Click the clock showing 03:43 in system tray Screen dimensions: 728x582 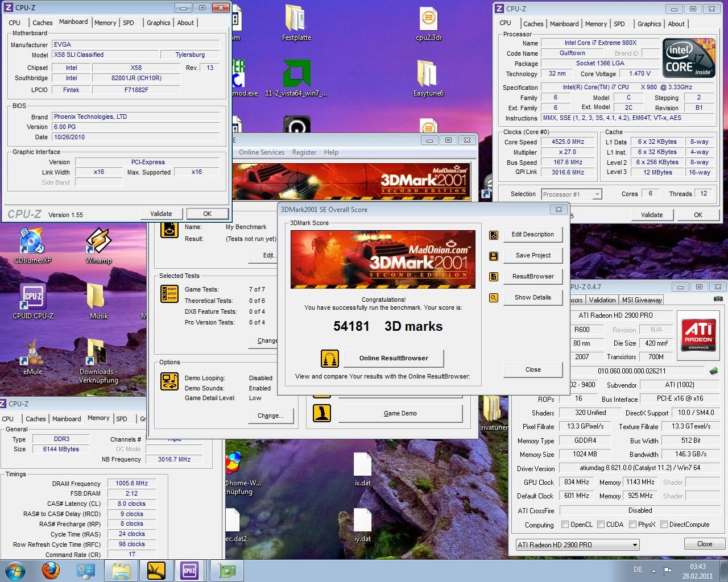[698, 566]
